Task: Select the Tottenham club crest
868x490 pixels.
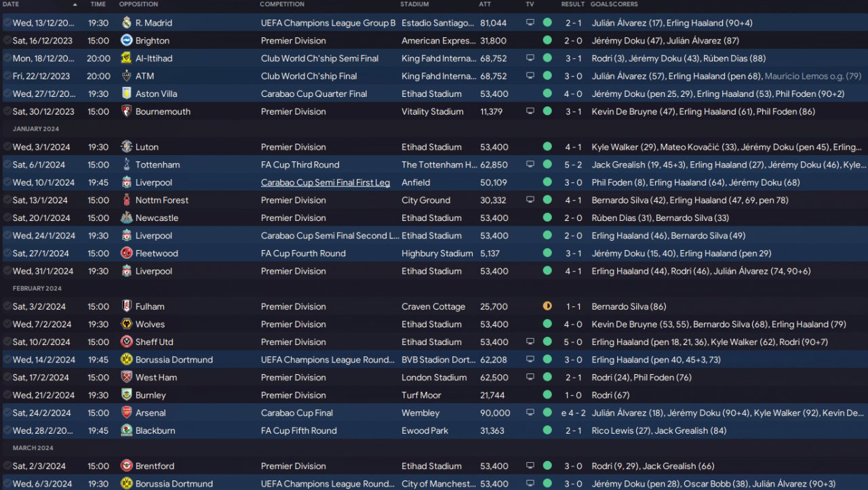Action: pyautogui.click(x=126, y=165)
